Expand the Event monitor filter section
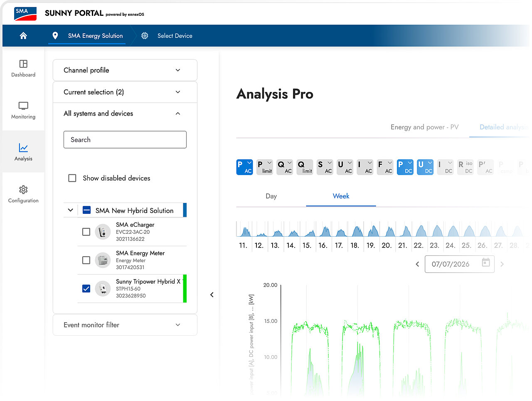This screenshot has width=532, height=401. [x=125, y=325]
